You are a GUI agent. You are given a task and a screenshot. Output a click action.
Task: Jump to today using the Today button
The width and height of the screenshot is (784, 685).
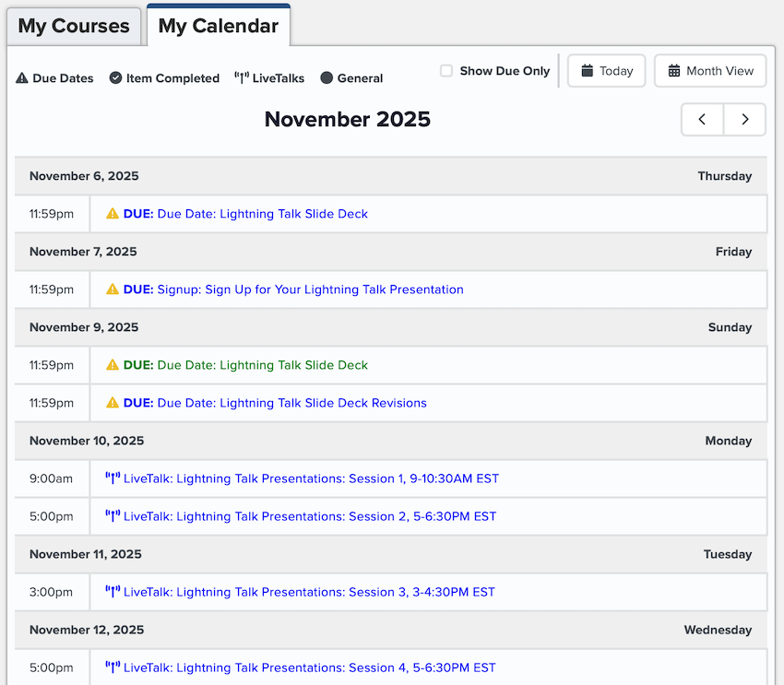[606, 71]
